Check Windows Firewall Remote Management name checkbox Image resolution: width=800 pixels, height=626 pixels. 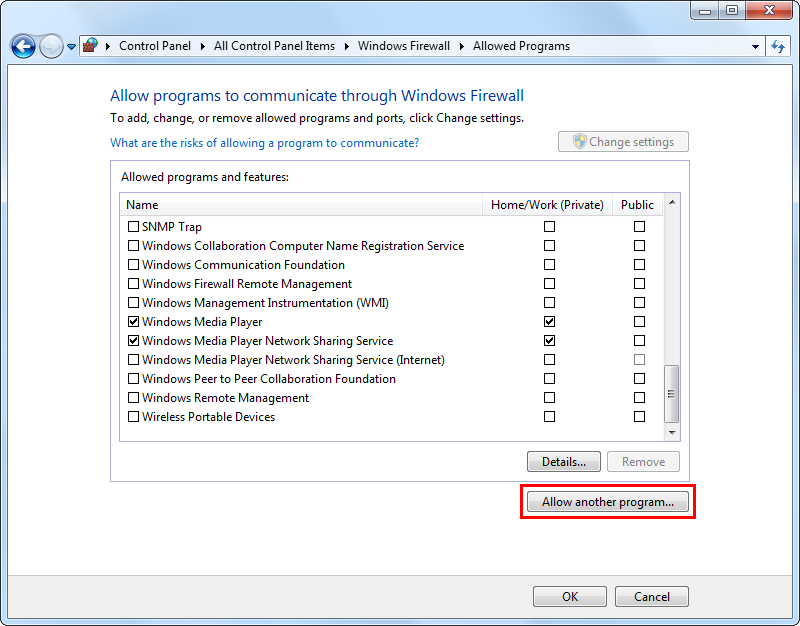(133, 283)
